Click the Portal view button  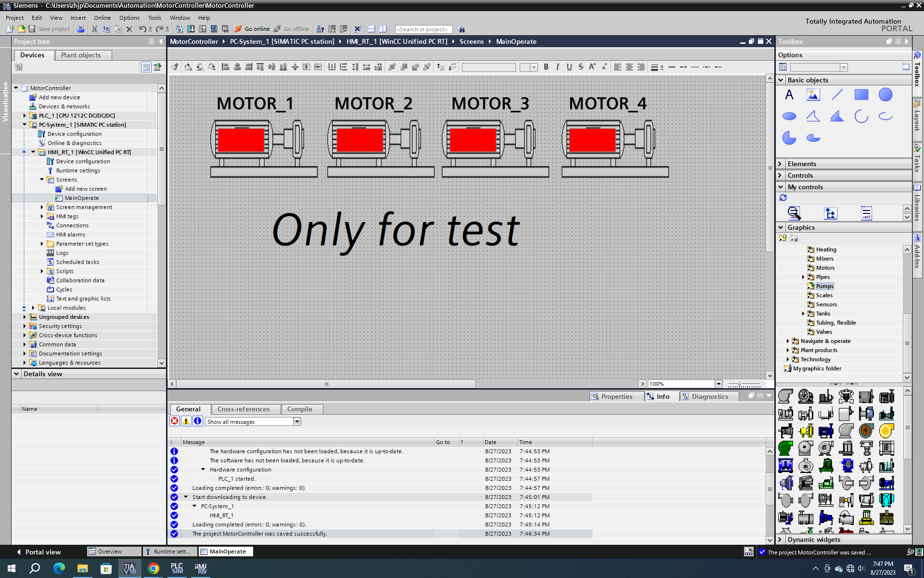[38, 552]
